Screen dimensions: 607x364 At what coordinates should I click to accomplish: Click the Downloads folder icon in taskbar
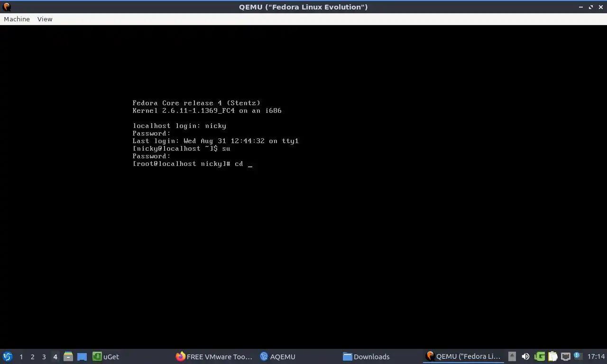tap(347, 356)
